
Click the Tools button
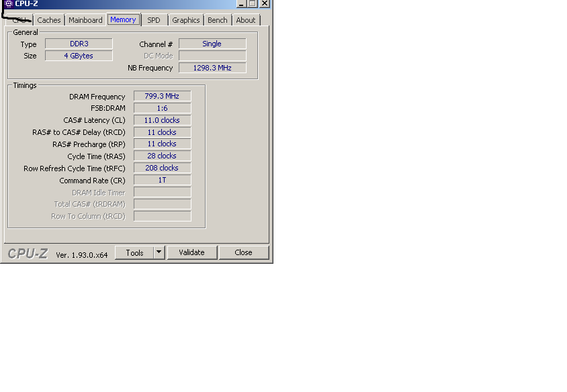point(134,252)
